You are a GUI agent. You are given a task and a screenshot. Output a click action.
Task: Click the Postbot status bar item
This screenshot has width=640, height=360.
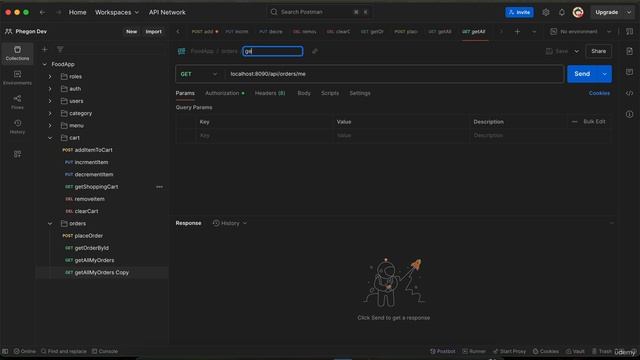click(442, 351)
